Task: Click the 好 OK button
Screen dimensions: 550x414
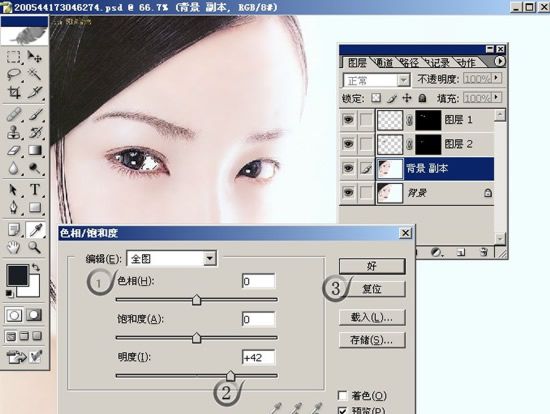Action: tap(372, 266)
